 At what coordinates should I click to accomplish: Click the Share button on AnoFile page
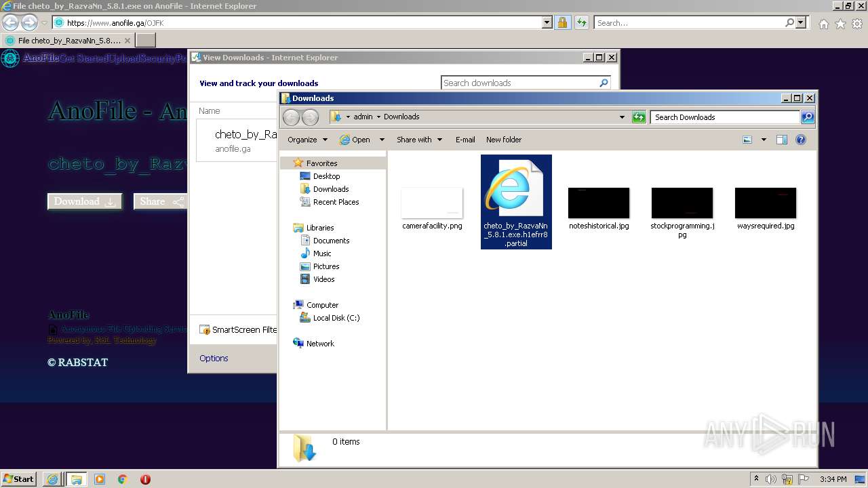pyautogui.click(x=160, y=201)
